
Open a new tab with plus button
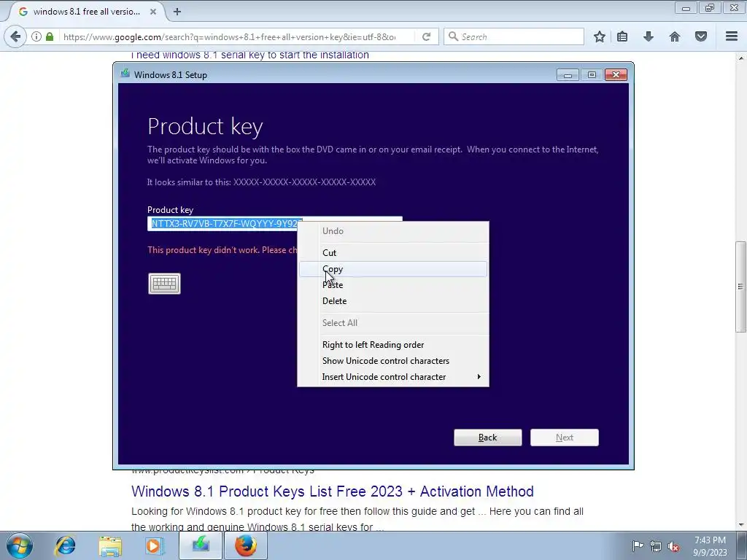tap(177, 12)
